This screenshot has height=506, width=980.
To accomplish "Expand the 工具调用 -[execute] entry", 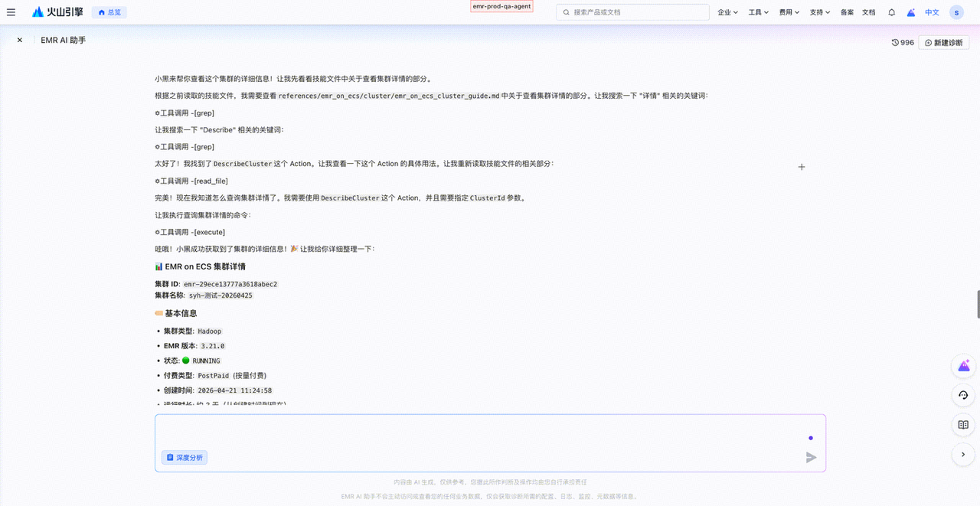I will (x=189, y=232).
